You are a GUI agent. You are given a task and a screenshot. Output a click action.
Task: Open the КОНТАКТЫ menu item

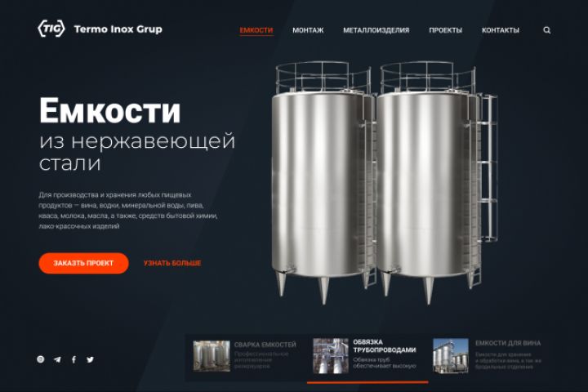click(501, 30)
